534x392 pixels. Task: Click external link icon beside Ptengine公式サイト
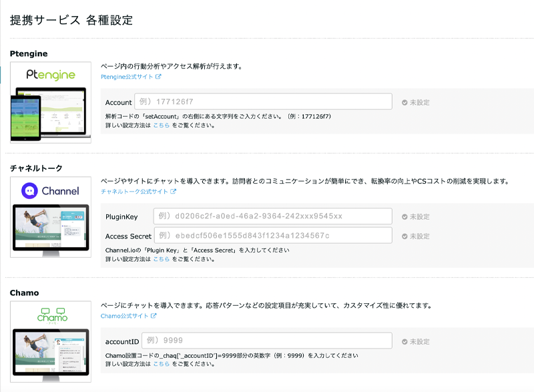tap(159, 77)
